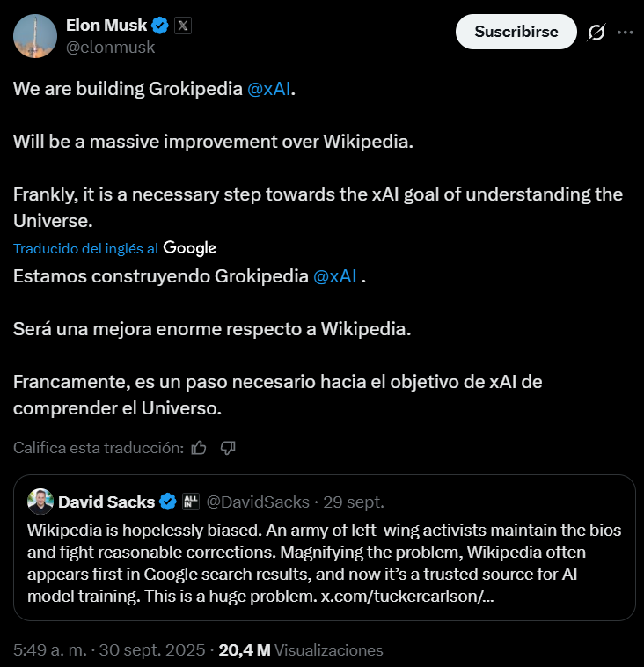Click the 20,4 M Visualizaciones count
Screen dimensions: 644x667
click(x=301, y=650)
